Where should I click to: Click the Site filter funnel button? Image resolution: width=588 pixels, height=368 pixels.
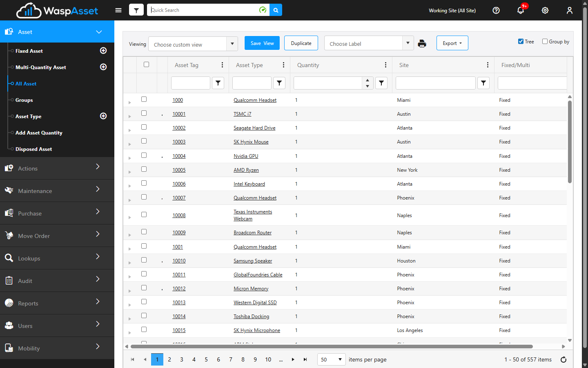coord(483,83)
